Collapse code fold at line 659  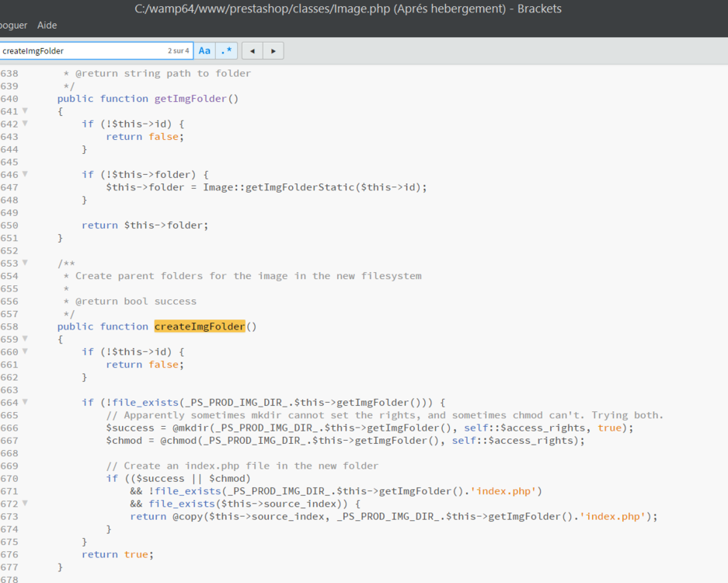25,339
